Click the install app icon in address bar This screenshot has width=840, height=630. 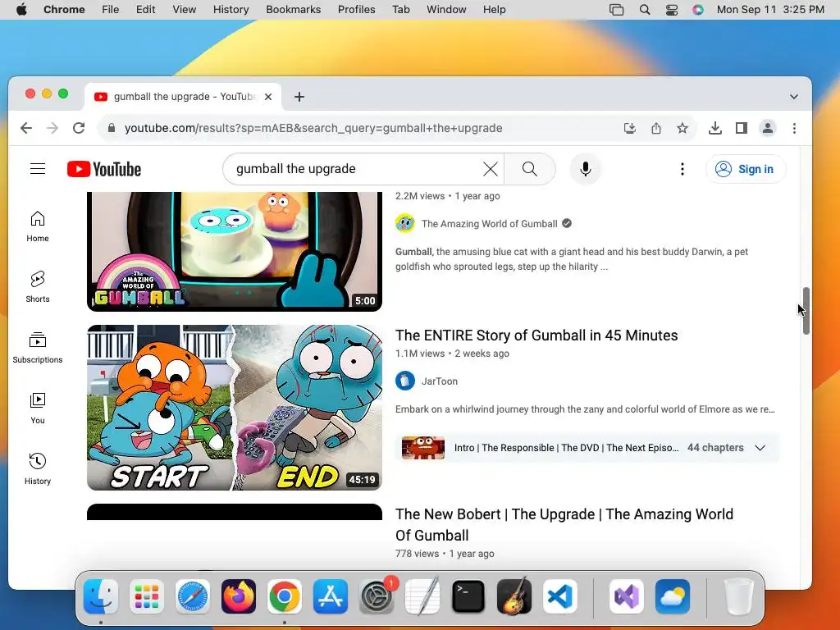pos(630,128)
